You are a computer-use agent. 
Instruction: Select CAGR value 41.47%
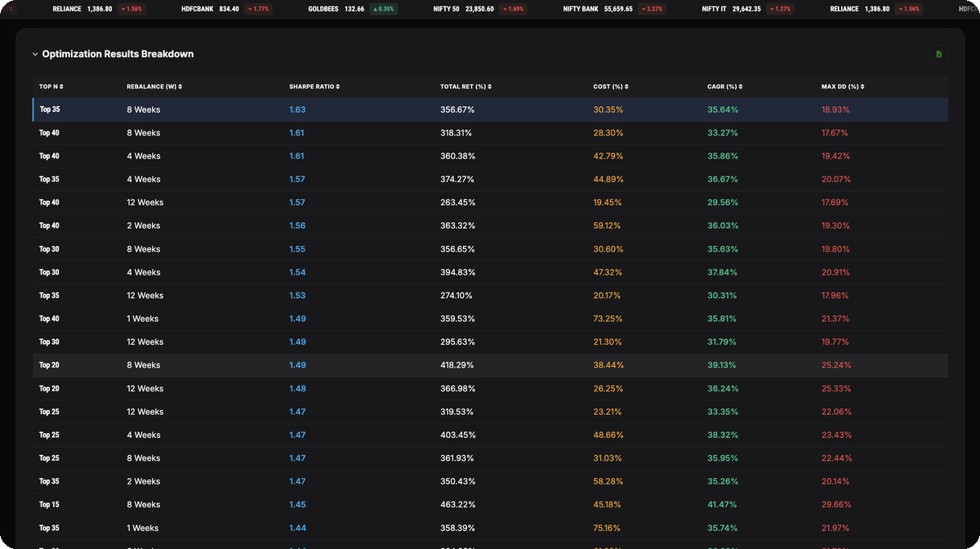click(x=722, y=505)
